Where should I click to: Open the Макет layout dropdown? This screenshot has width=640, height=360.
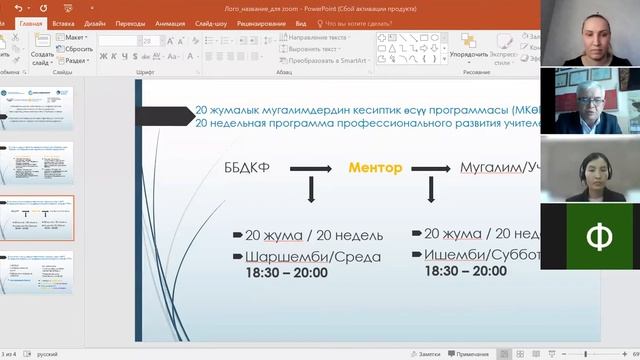click(72, 37)
